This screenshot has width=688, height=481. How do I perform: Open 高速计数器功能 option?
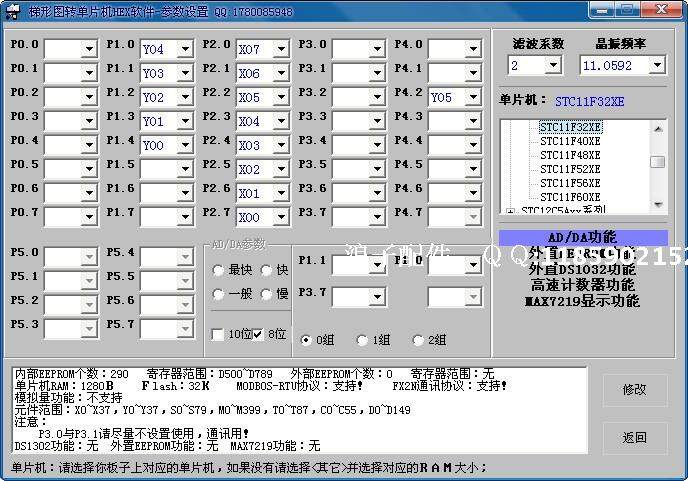coord(583,285)
